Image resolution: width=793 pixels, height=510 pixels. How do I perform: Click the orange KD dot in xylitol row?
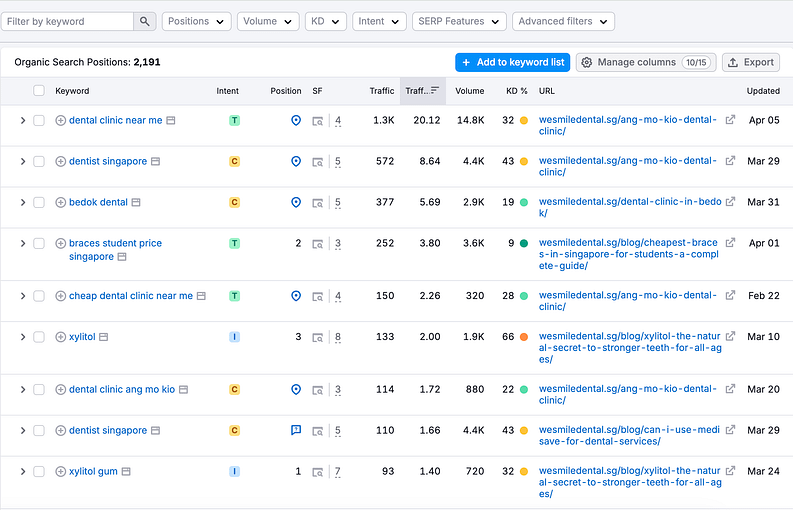pos(524,337)
